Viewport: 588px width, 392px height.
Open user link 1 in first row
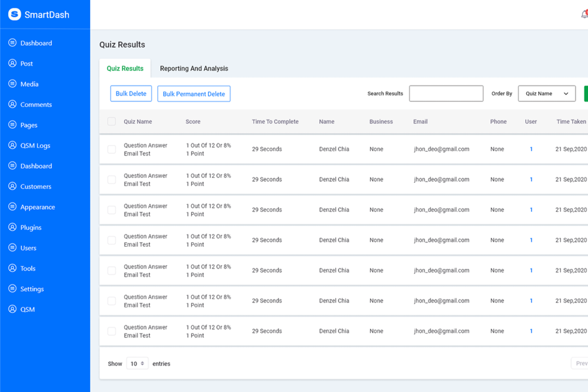(531, 149)
